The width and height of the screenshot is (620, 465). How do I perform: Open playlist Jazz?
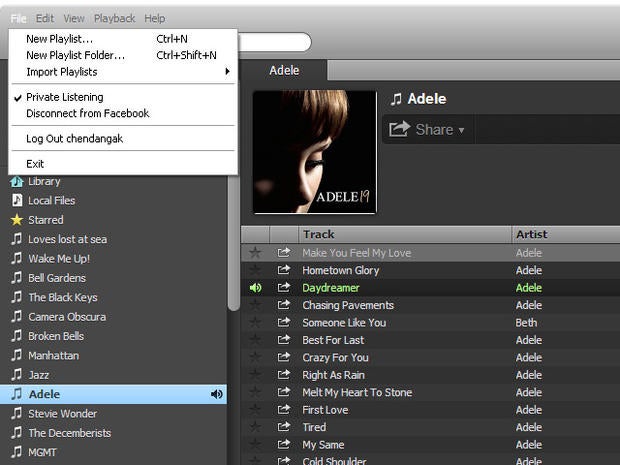point(38,375)
